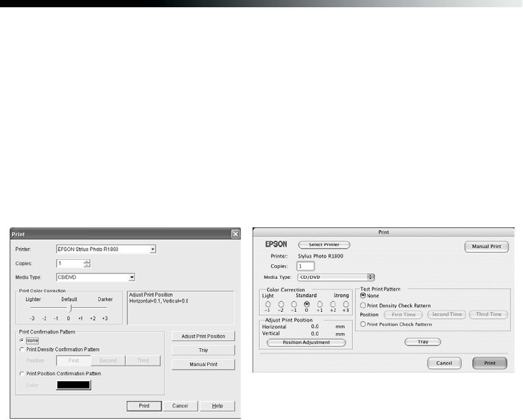Select Print Density Check Pattern radio button
Viewport: 523px width, 420px height.
click(x=363, y=305)
